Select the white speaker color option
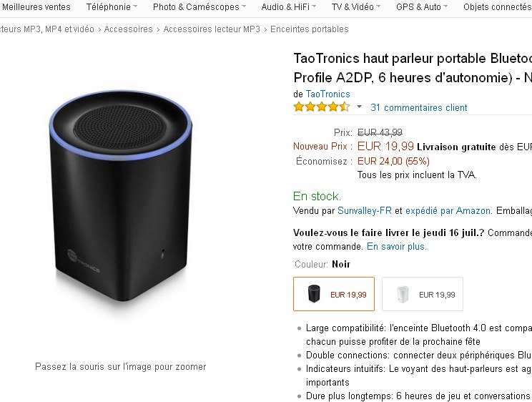This screenshot has width=532, height=402. (x=422, y=294)
